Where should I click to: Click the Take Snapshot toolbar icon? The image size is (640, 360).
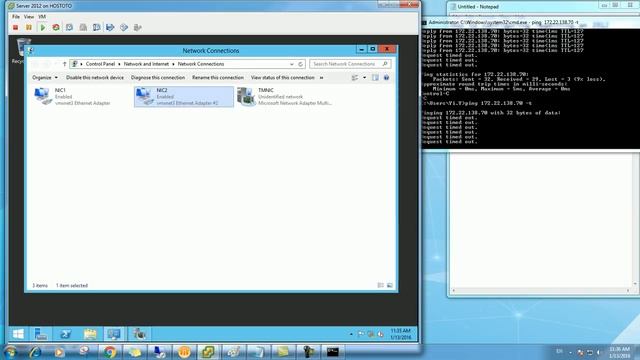[x=69, y=27]
